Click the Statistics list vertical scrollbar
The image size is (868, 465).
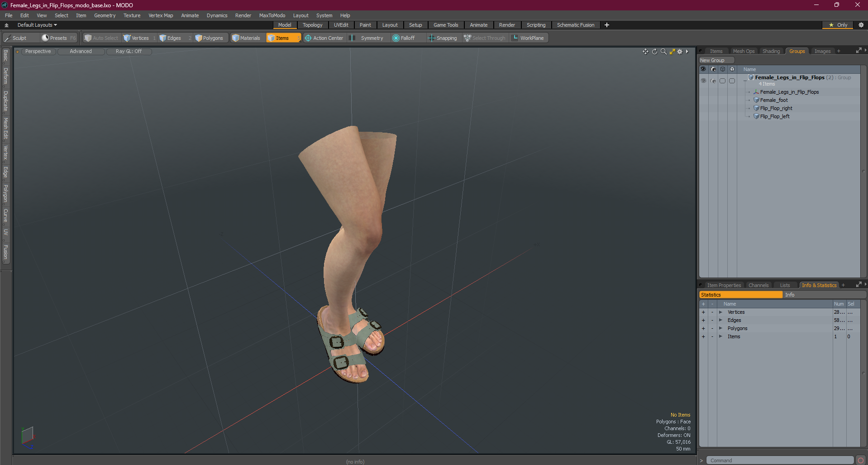point(863,374)
